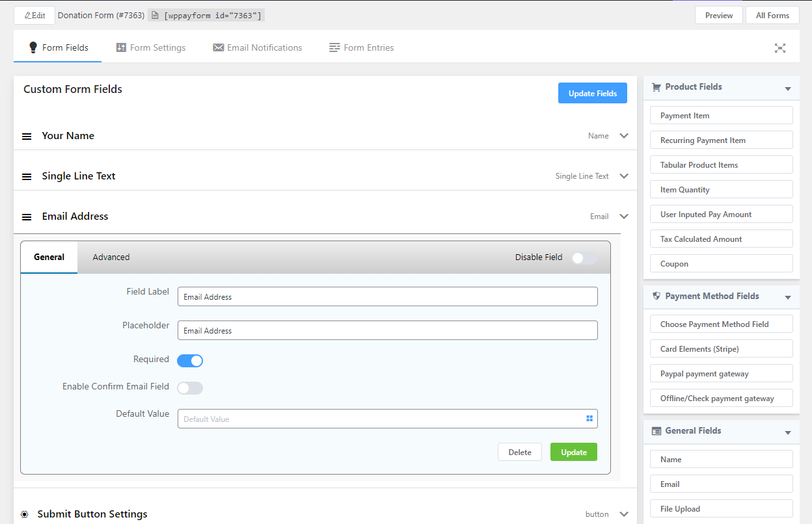Click inside the Placeholder input field
812x524 pixels.
[x=387, y=330]
